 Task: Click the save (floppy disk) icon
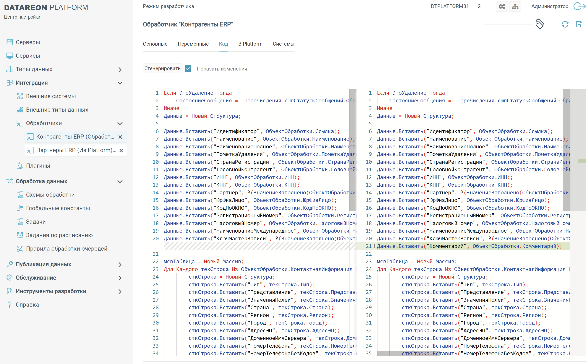pos(579,24)
